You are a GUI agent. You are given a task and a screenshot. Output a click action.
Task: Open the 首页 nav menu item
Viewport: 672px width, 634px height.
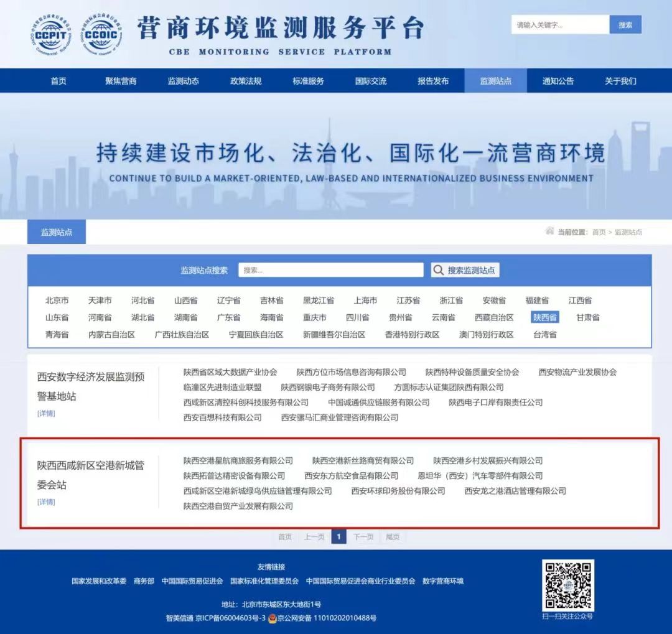coord(58,81)
